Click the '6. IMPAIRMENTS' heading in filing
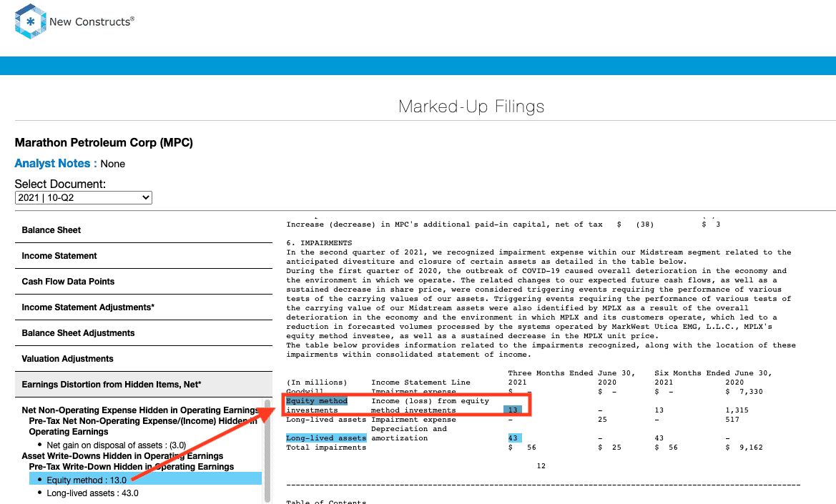Screen dimensions: 836x504 point(320,243)
